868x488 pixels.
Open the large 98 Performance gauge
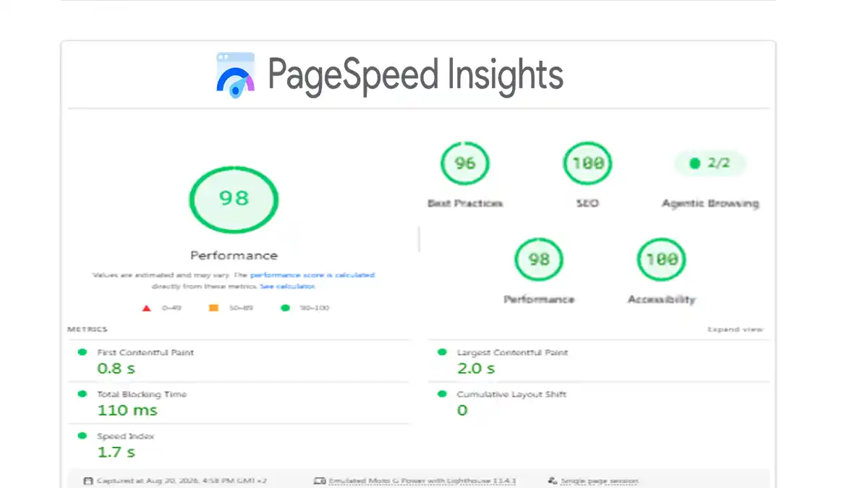pos(234,199)
